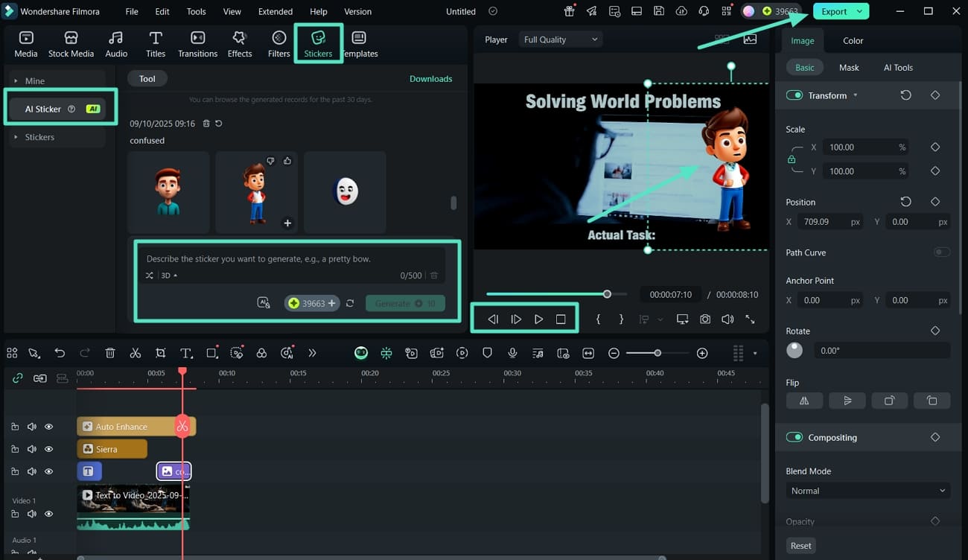This screenshot has width=968, height=560.
Task: Open the 3D style dropdown in the prompt box
Action: click(x=169, y=276)
